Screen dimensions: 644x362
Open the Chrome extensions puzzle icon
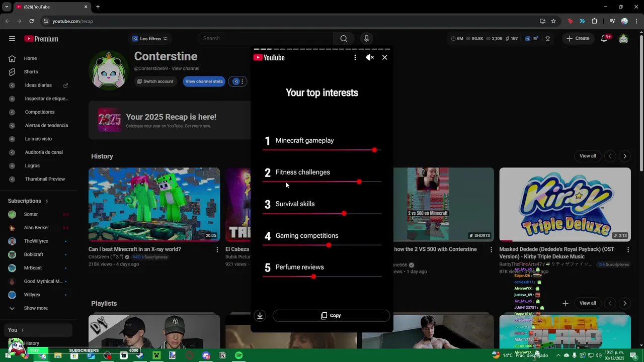click(x=595, y=21)
